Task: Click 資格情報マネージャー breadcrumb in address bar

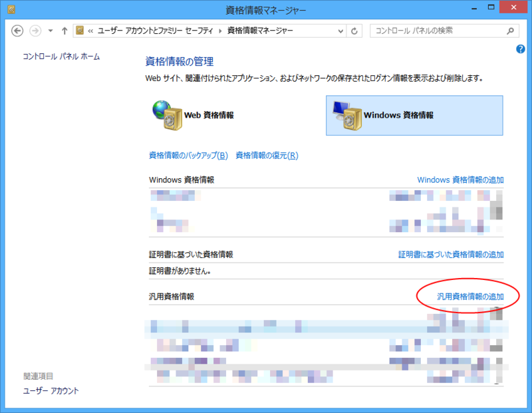Action: tap(260, 31)
